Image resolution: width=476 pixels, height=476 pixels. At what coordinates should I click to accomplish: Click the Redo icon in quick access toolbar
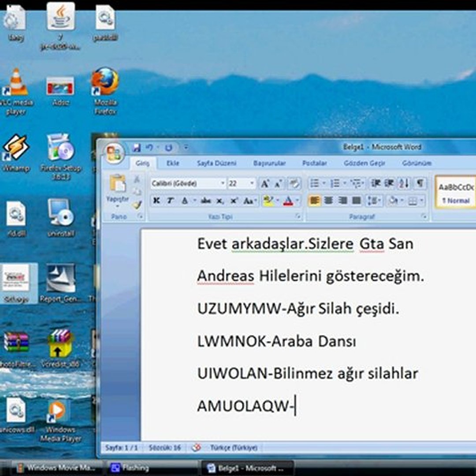tap(168, 148)
